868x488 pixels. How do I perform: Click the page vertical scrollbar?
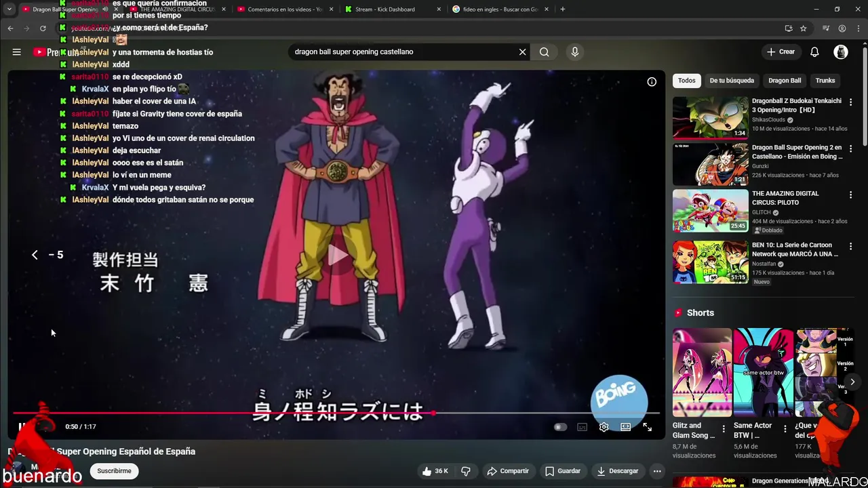coord(865,95)
